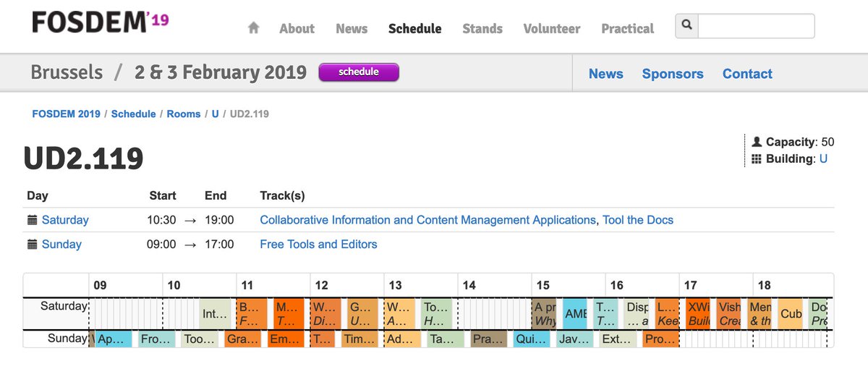This screenshot has height=369, width=868.
Task: Open Sunday's 'Ta…' talk block
Action: pos(445,339)
